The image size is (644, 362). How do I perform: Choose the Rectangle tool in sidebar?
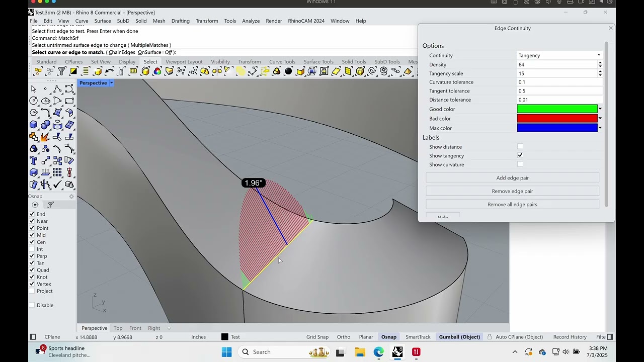tap(69, 101)
